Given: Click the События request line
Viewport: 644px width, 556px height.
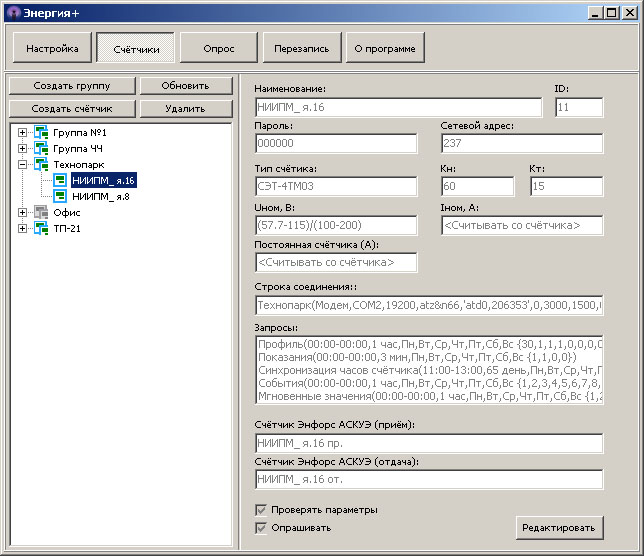Looking at the screenshot, I should tap(430, 383).
